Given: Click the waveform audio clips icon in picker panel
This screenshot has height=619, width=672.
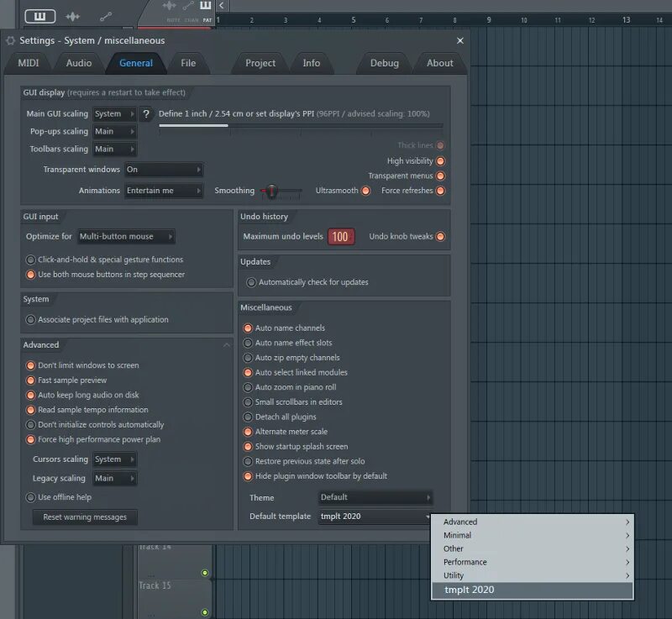Looking at the screenshot, I should click(x=72, y=17).
